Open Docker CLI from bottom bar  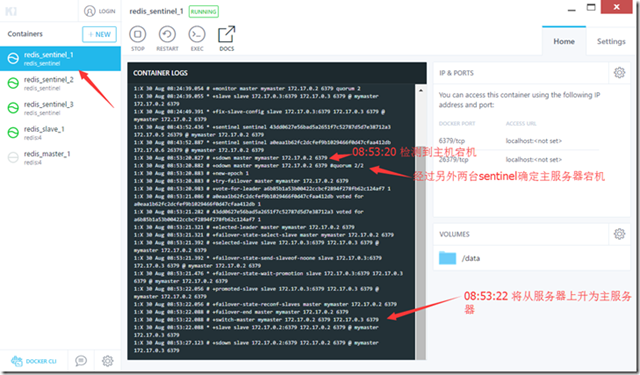pyautogui.click(x=33, y=361)
